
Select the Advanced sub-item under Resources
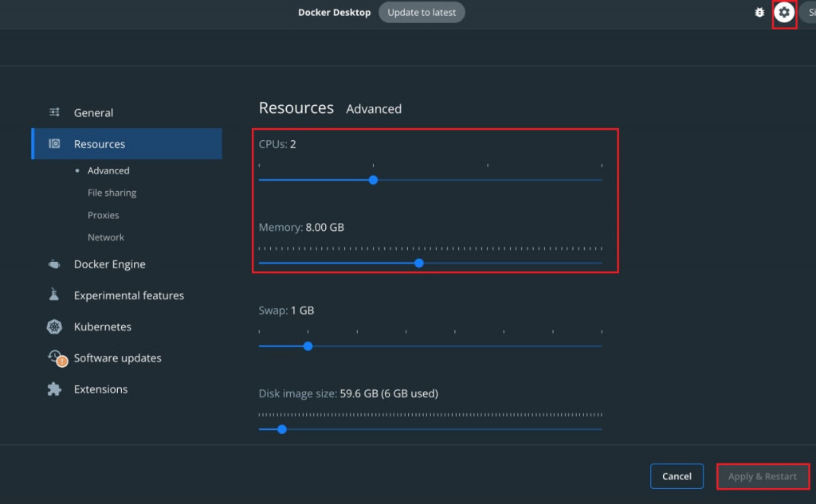tap(108, 170)
